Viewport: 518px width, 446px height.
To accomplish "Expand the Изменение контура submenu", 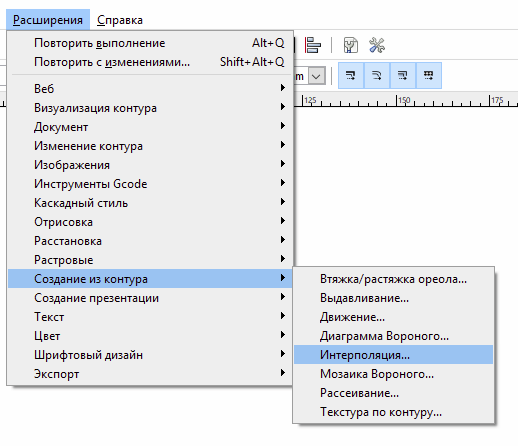I will coord(150,146).
